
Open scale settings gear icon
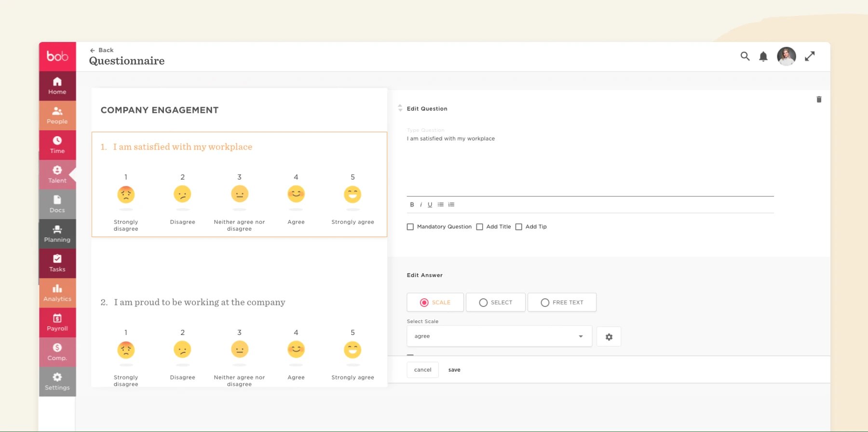pyautogui.click(x=609, y=337)
